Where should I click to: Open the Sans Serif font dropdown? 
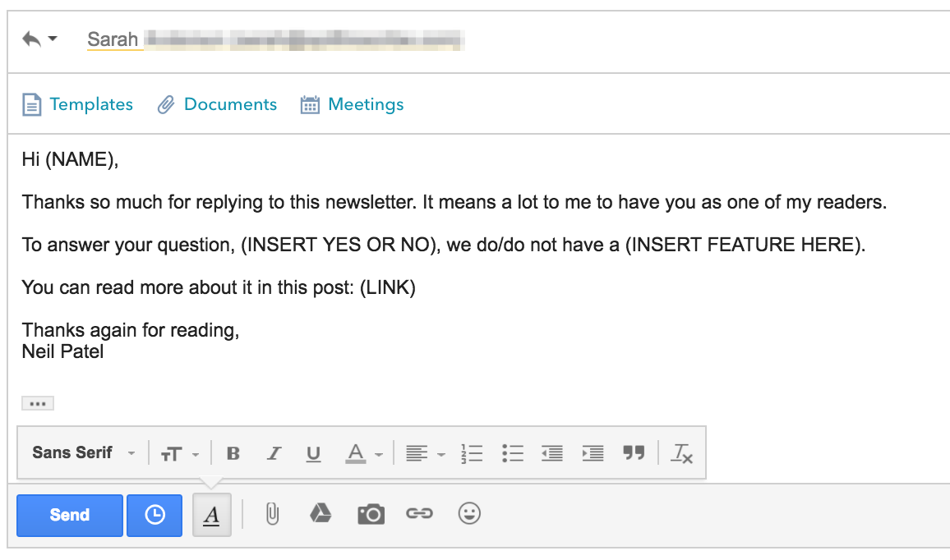(x=84, y=452)
